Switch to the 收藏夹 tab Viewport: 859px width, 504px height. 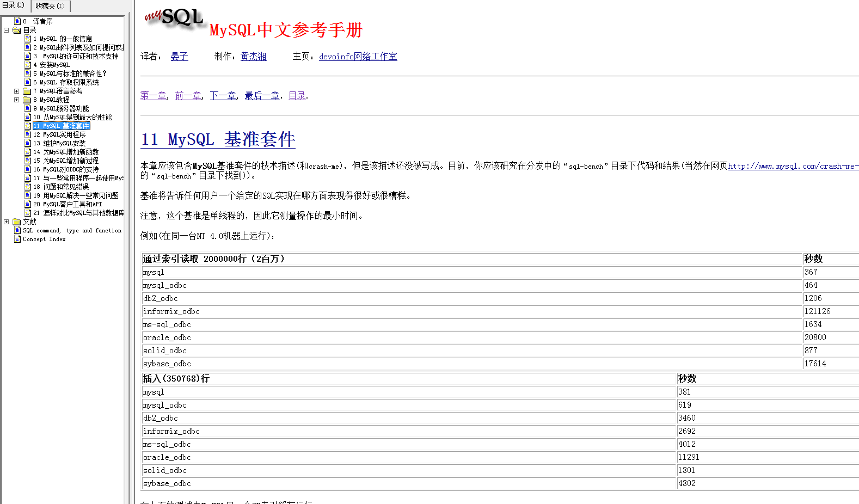pos(50,6)
